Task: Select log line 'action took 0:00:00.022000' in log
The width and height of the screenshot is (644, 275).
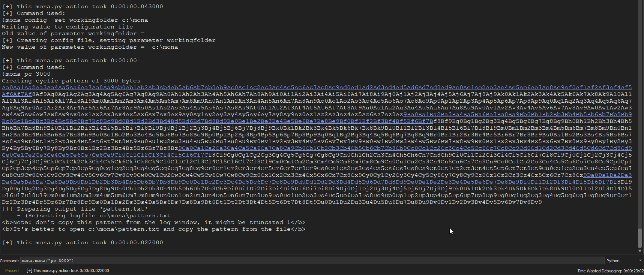Action: 83,243
